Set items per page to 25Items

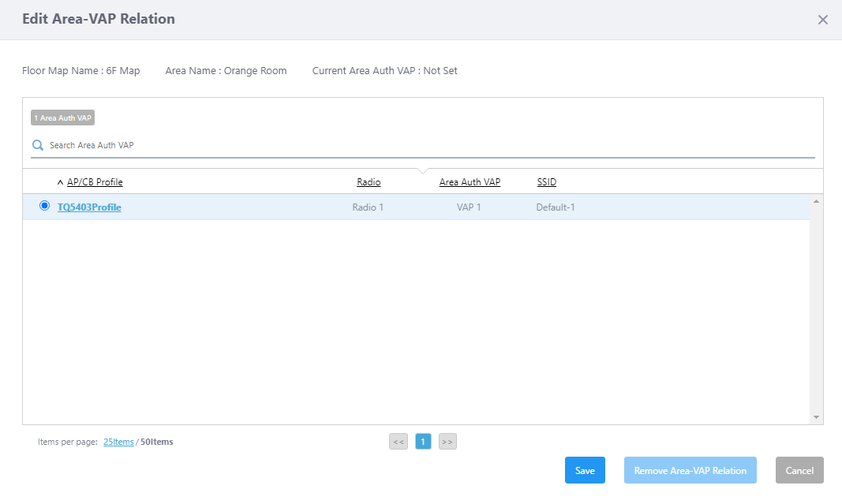[118, 442]
